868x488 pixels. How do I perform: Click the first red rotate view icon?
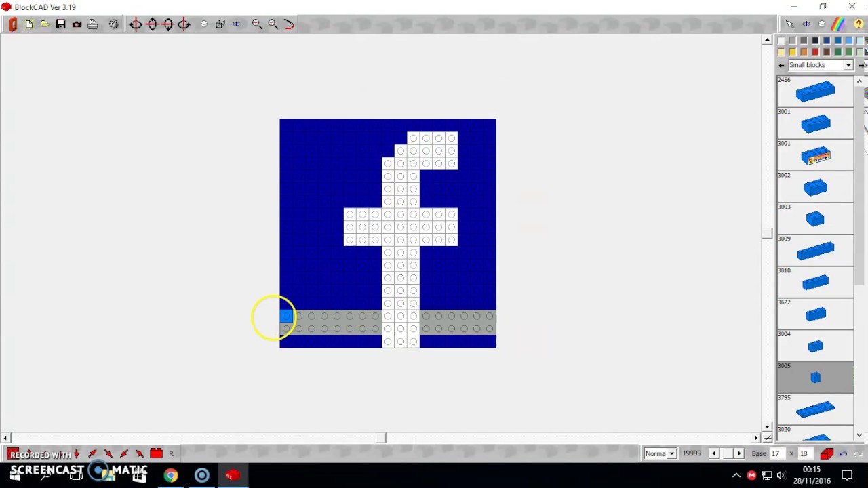tap(136, 24)
